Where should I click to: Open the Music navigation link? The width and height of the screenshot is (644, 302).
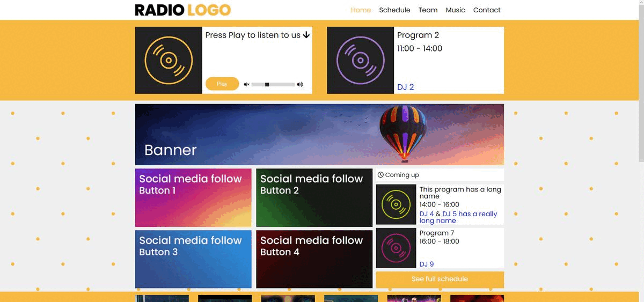(455, 10)
